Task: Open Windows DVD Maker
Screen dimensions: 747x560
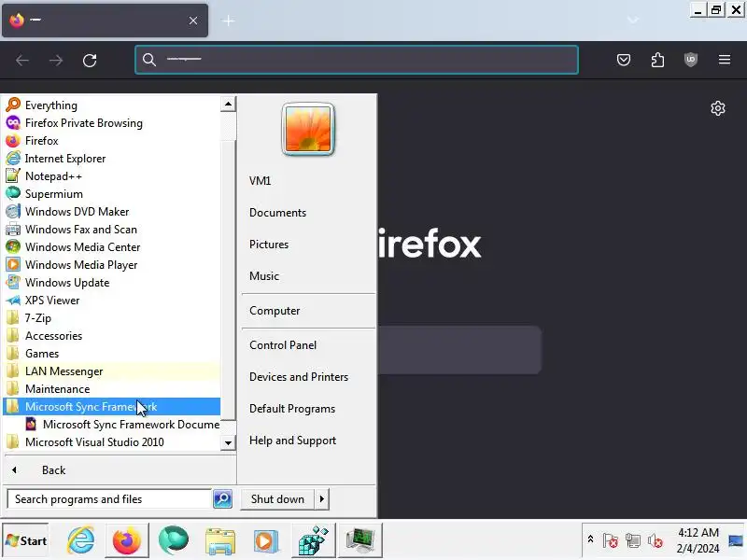Action: click(x=112, y=212)
